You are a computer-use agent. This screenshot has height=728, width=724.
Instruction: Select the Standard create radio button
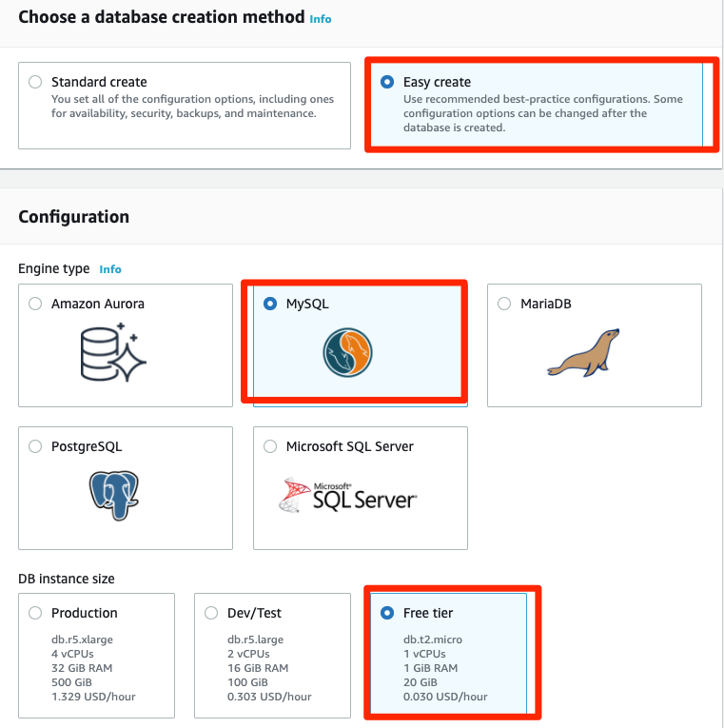(x=35, y=82)
